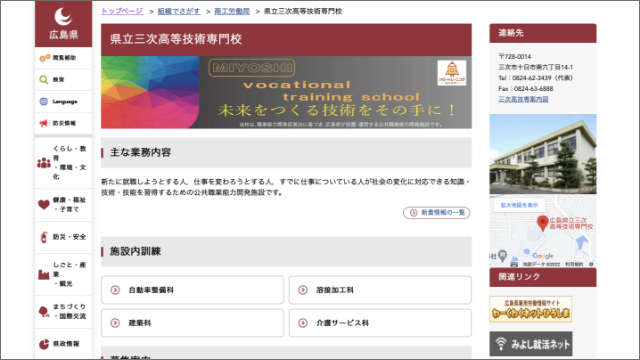Open the まちづくり・国際交流 menu item
Viewport: 640px width, 360px height.
(x=63, y=311)
